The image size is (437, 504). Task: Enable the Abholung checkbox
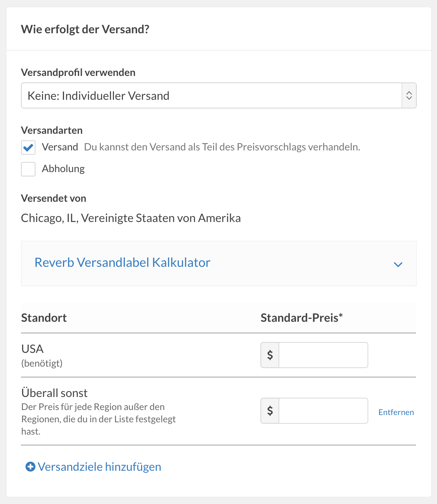pyautogui.click(x=28, y=169)
